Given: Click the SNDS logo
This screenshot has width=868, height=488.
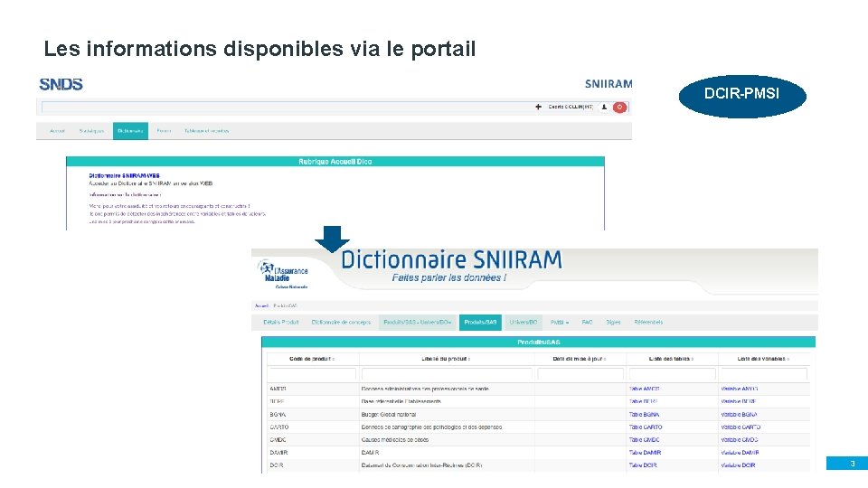Looking at the screenshot, I should tap(61, 84).
